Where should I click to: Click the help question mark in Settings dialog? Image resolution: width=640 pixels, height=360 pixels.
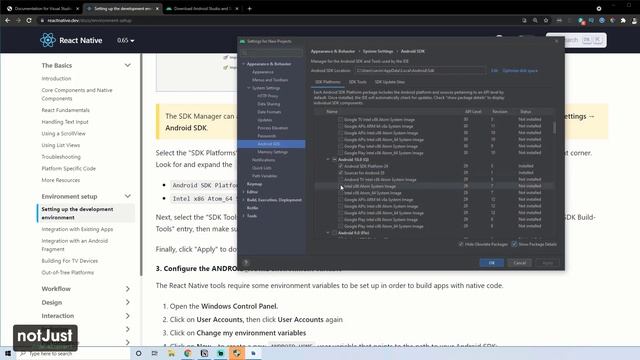[x=246, y=263]
